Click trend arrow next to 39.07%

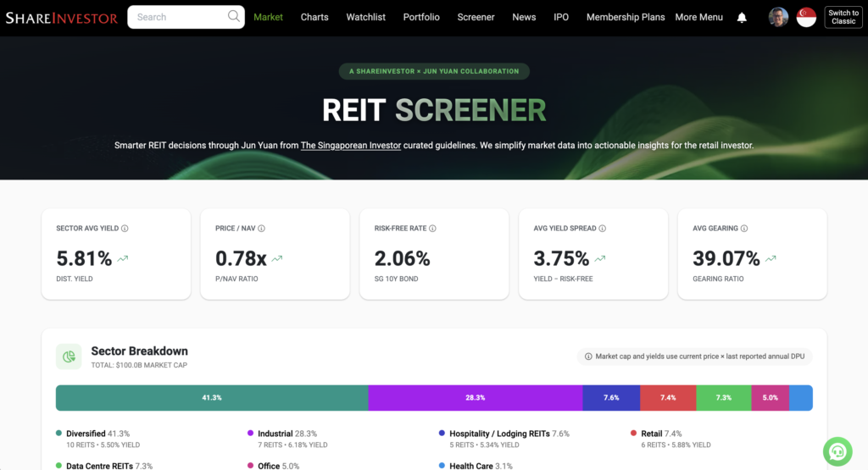click(x=771, y=258)
